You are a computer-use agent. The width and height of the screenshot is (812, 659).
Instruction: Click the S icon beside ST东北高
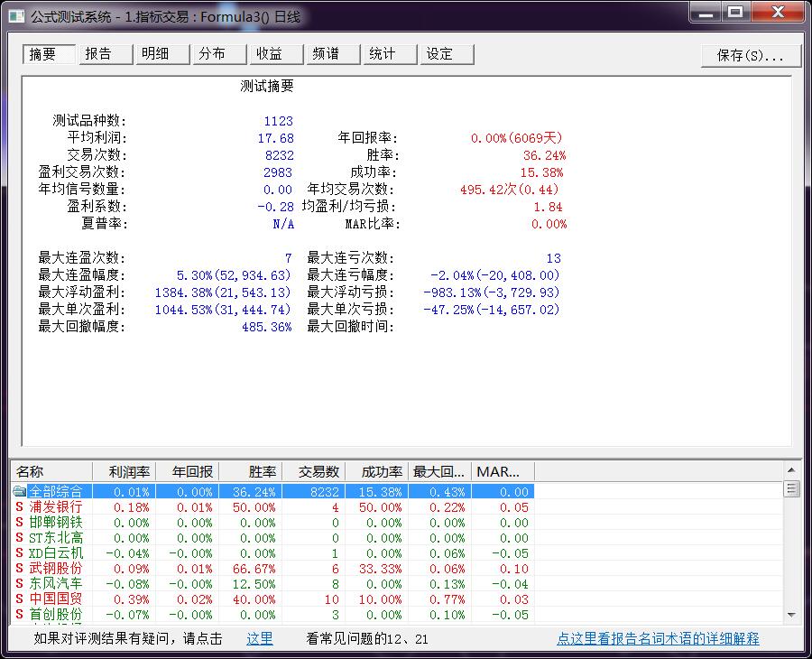click(x=19, y=538)
